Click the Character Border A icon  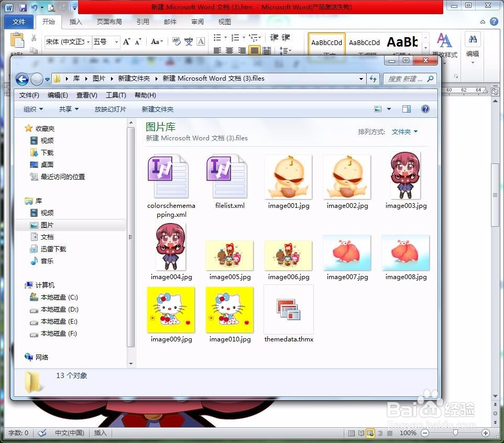tap(201, 41)
